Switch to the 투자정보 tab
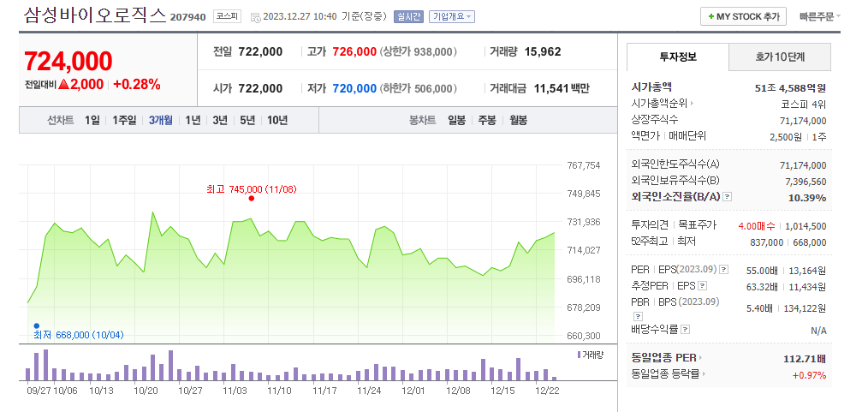 pyautogui.click(x=678, y=57)
